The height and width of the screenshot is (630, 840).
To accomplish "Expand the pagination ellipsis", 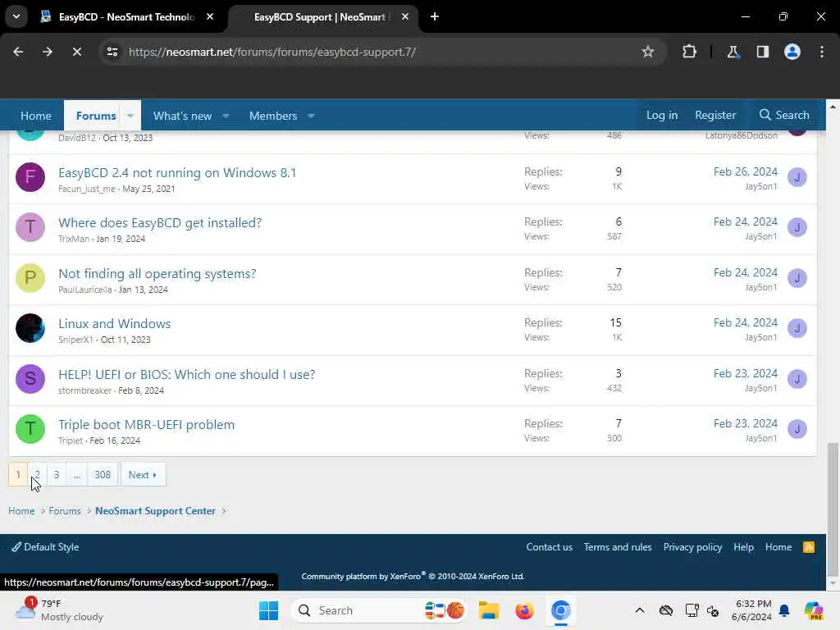I will pyautogui.click(x=77, y=475).
